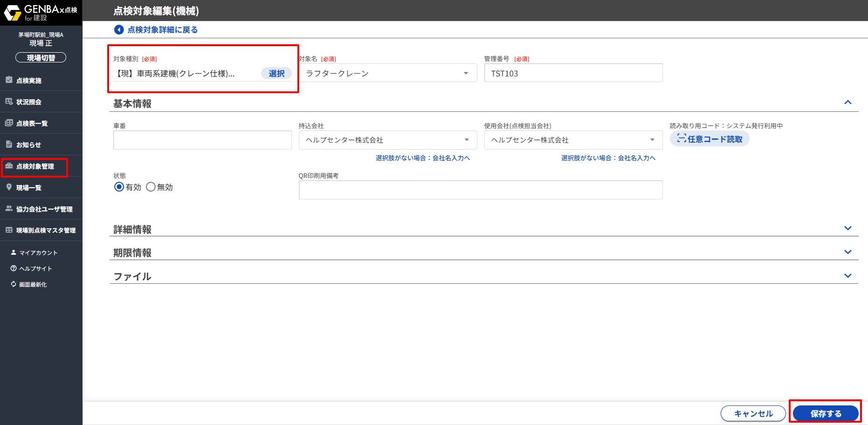Image resolution: width=868 pixels, height=425 pixels.
Task: Select the 有効 radio button
Action: [x=119, y=187]
